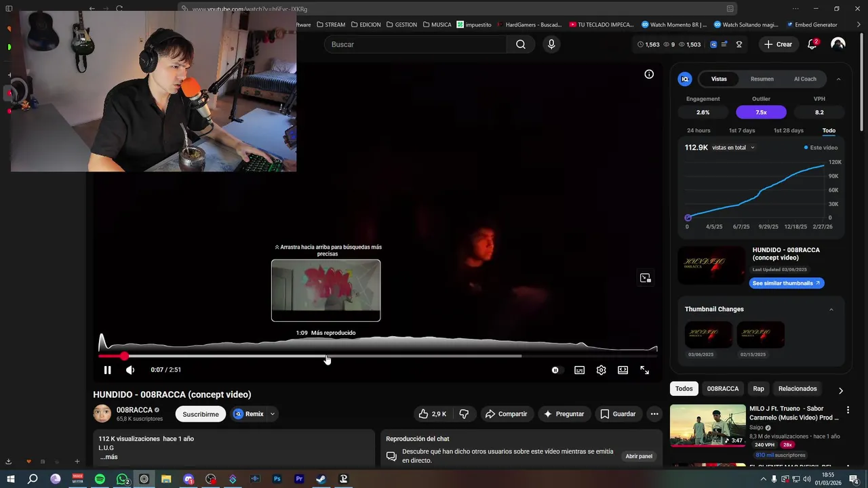
Task: Open Steam from the taskbar
Action: pos(321,479)
